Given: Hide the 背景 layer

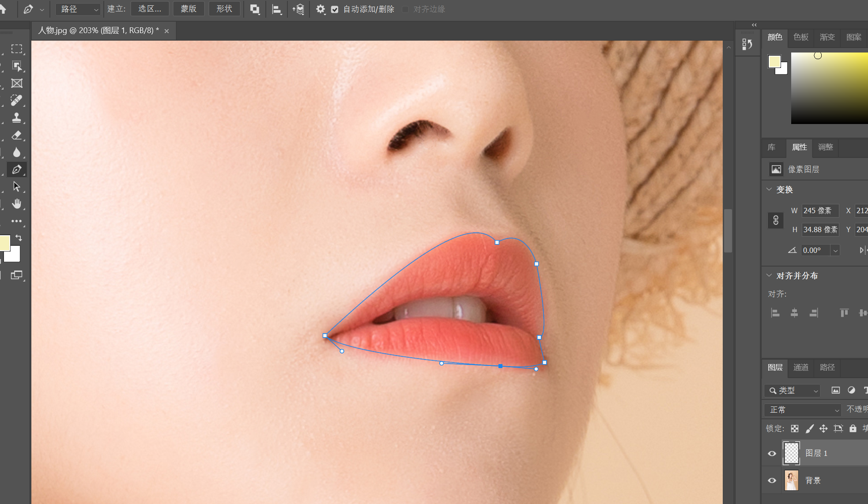Looking at the screenshot, I should click(772, 480).
